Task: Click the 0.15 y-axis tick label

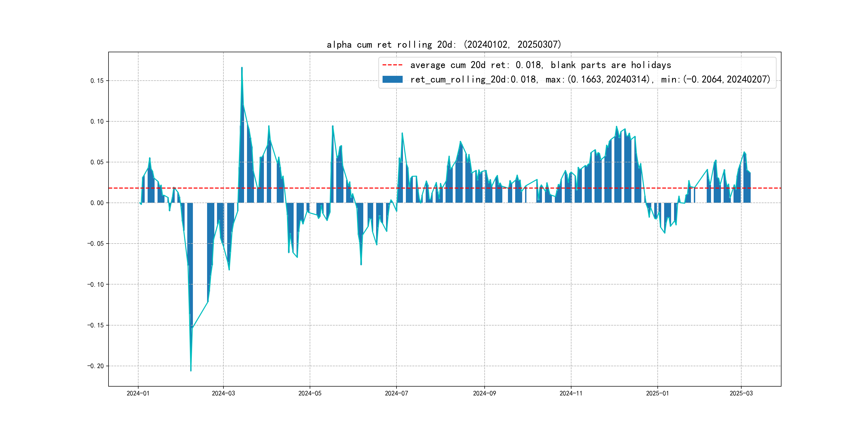Action: pos(97,81)
